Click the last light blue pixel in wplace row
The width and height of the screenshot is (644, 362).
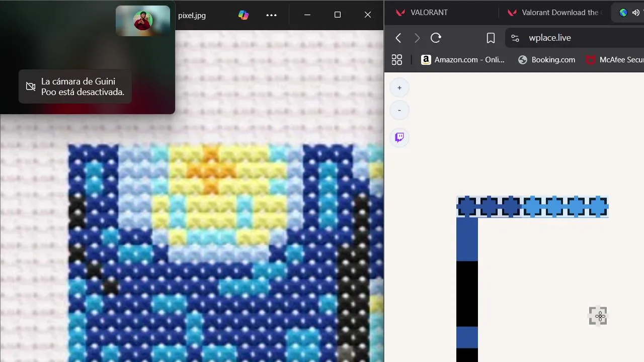[x=598, y=207]
